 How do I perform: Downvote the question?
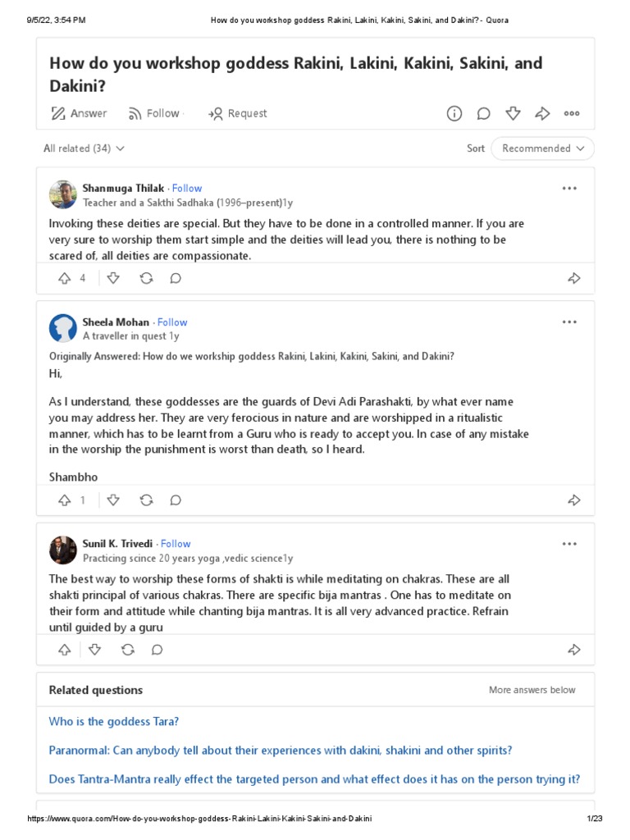(513, 113)
